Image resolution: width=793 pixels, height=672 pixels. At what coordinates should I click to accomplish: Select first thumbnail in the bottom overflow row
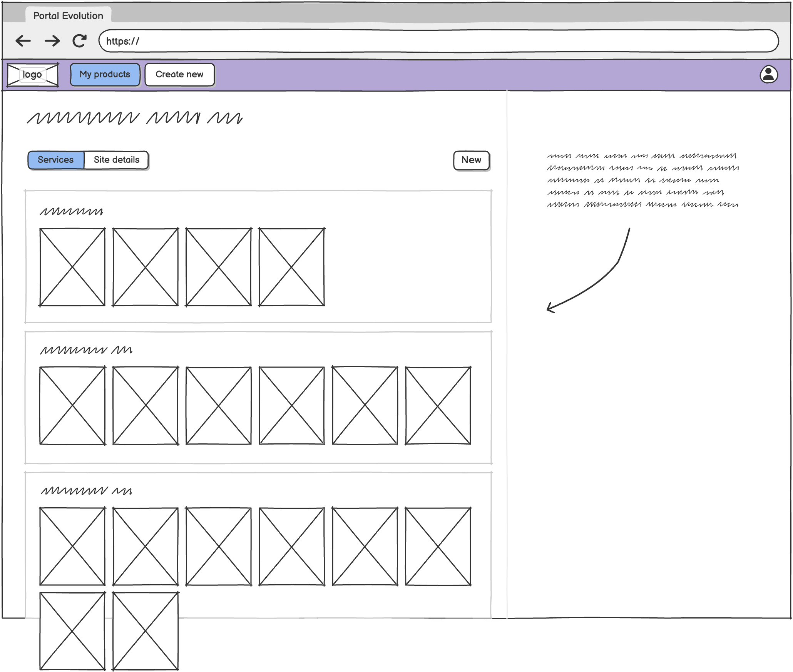point(72,631)
